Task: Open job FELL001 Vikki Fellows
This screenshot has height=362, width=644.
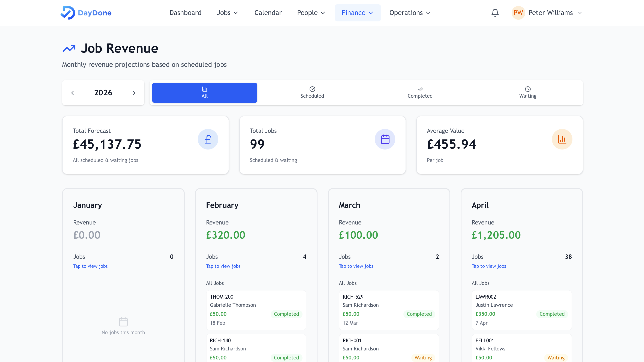Action: (521, 348)
